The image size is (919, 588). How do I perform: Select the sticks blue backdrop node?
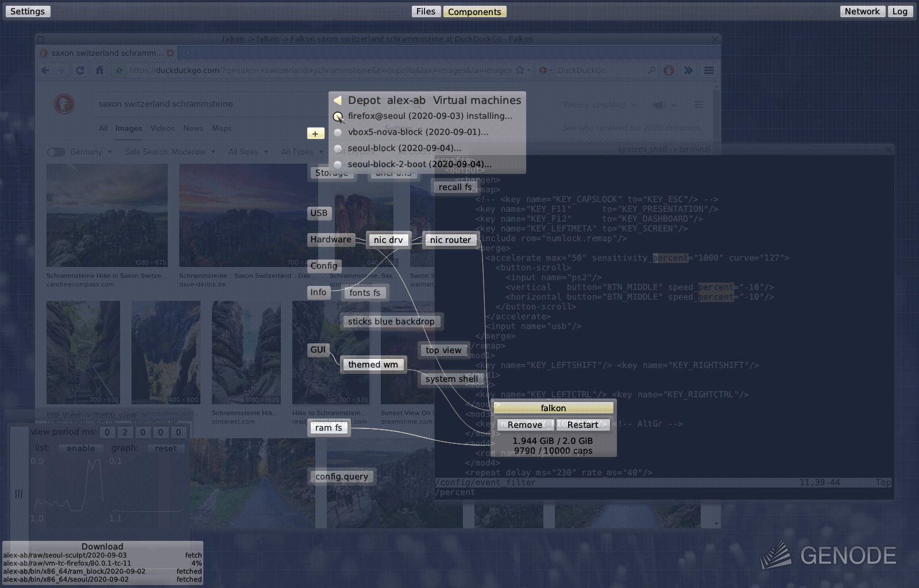391,322
